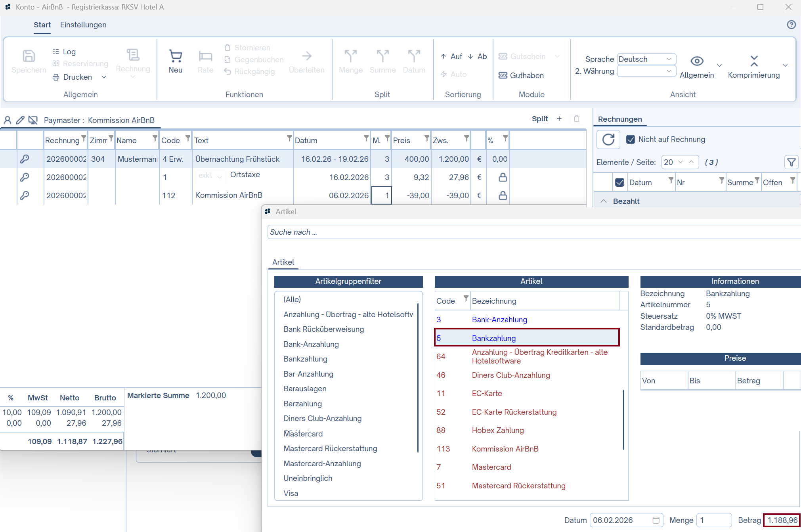
Task: Select the EC-Karte article row
Action: click(x=487, y=393)
